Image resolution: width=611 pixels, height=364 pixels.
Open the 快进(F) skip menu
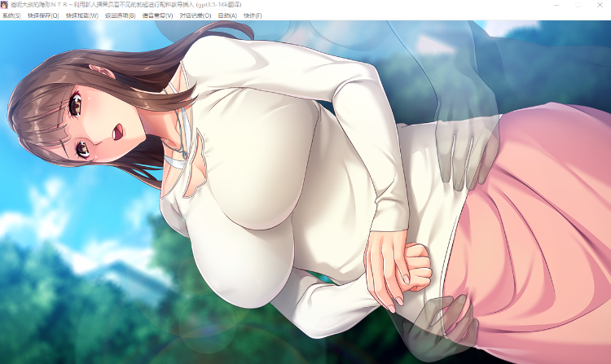253,15
